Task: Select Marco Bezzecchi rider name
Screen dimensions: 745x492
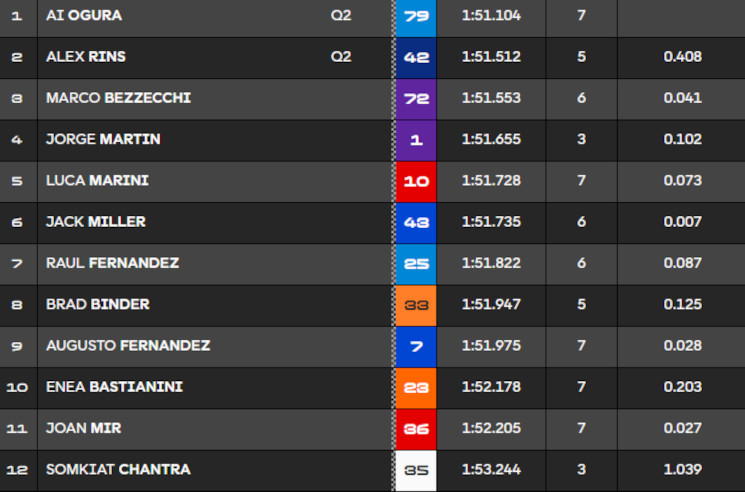Action: (x=118, y=98)
